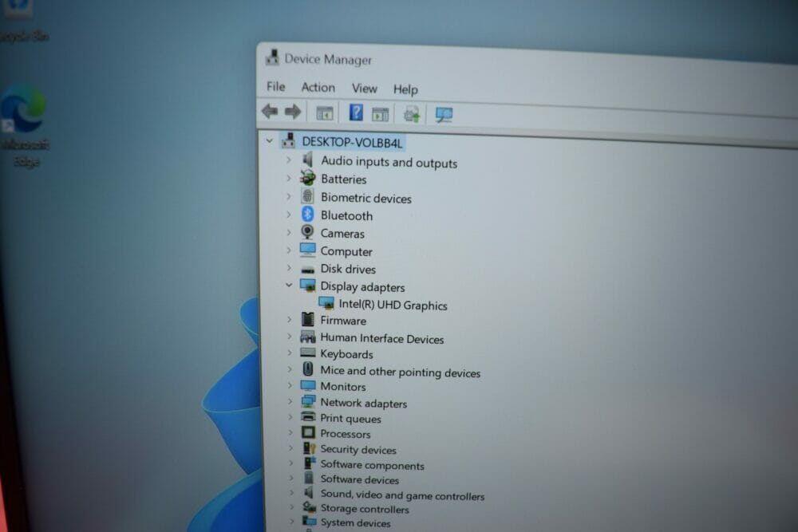Screen dimensions: 798x532
Task: Expand the Cameras chevron
Action: (289, 232)
